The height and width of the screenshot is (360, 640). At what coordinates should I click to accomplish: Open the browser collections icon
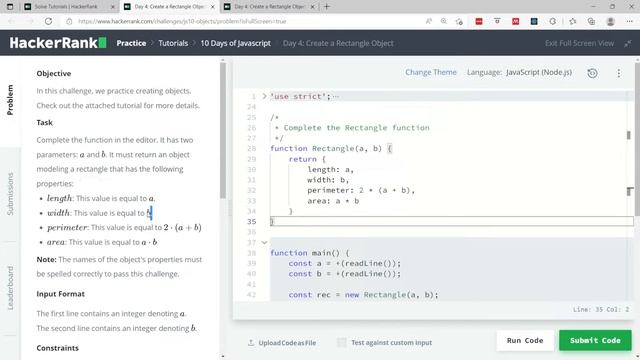(591, 21)
